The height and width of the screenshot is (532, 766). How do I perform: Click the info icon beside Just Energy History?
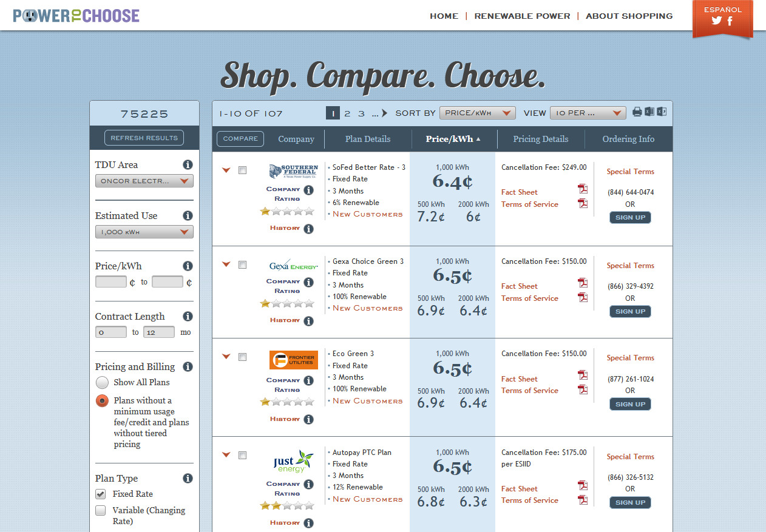coord(308,524)
